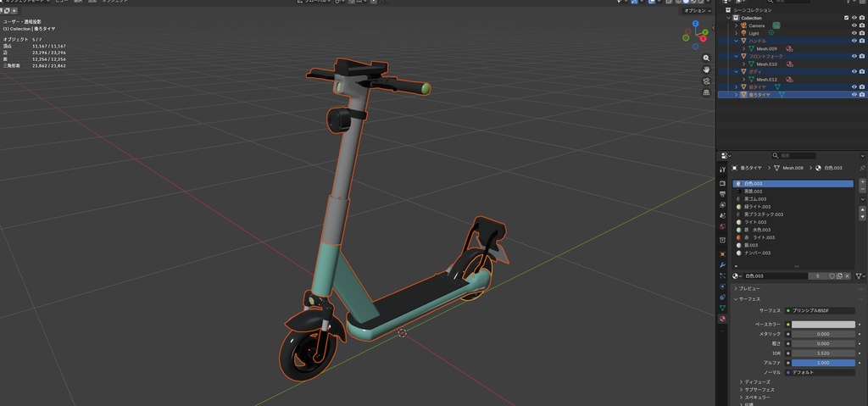
Task: Open the Material properties tab
Action: click(x=722, y=319)
